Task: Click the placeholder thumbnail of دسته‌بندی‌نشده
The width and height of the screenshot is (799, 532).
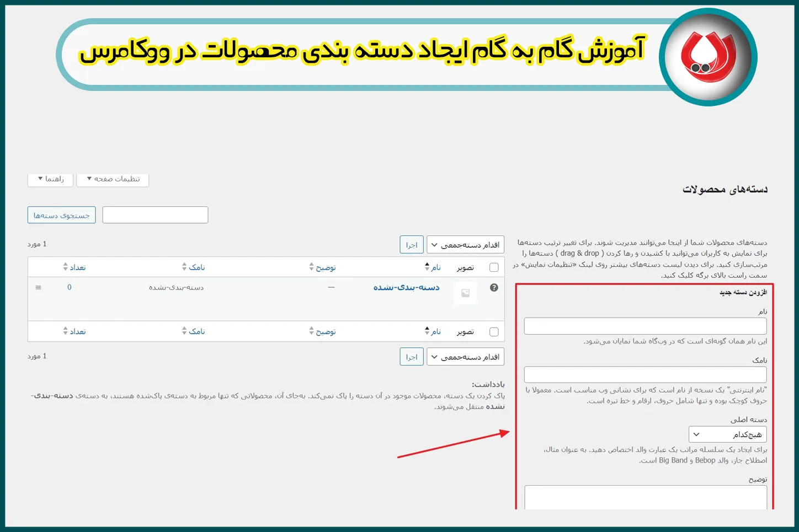Action: [x=465, y=293]
